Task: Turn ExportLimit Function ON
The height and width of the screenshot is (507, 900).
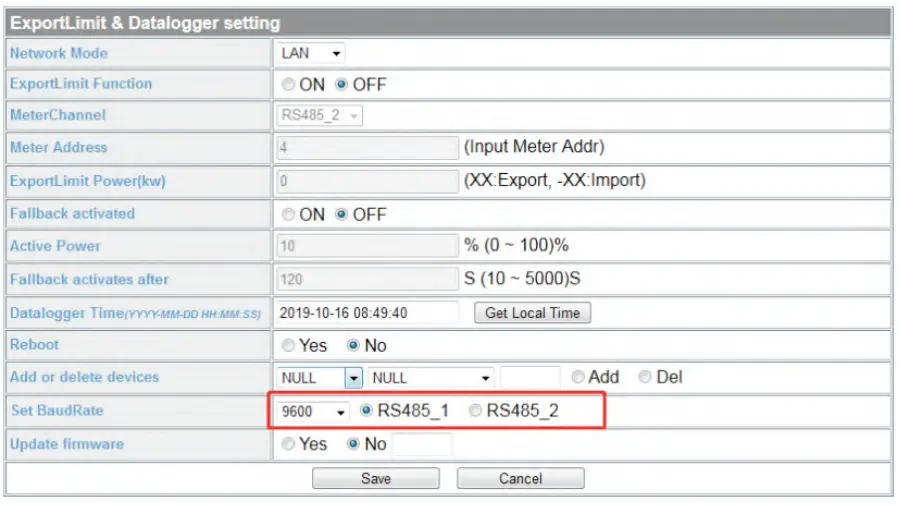Action: (x=288, y=84)
